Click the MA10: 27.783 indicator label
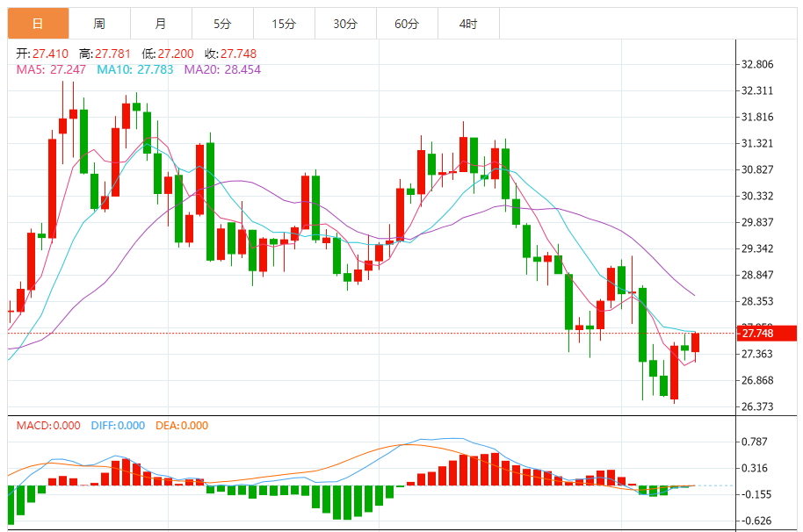The width and height of the screenshot is (803, 532). tap(135, 69)
